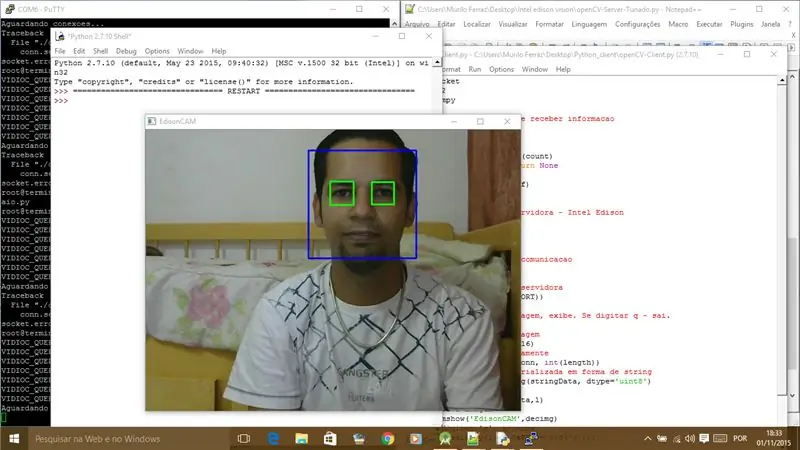Open the Editar menu in Notepad++

point(446,24)
